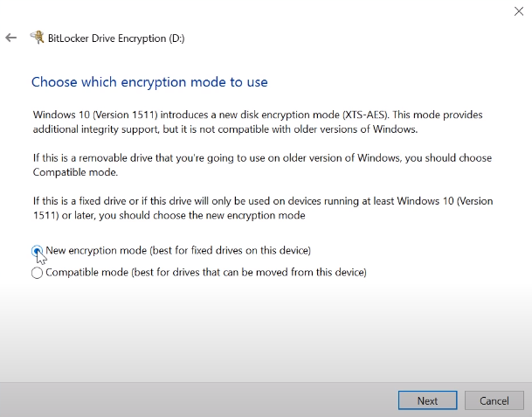Click the 'best for drives that can be moved' label

pos(206,273)
